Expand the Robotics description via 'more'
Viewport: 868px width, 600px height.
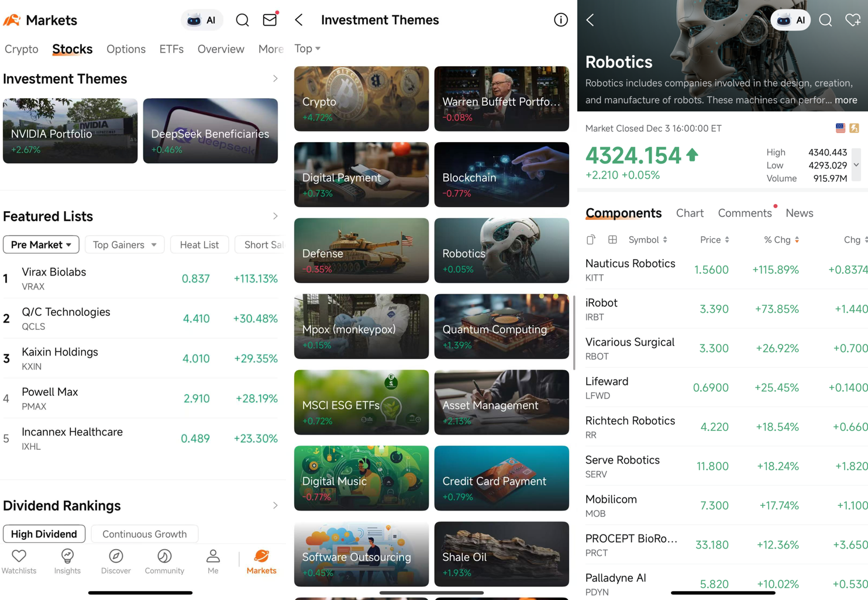846,100
